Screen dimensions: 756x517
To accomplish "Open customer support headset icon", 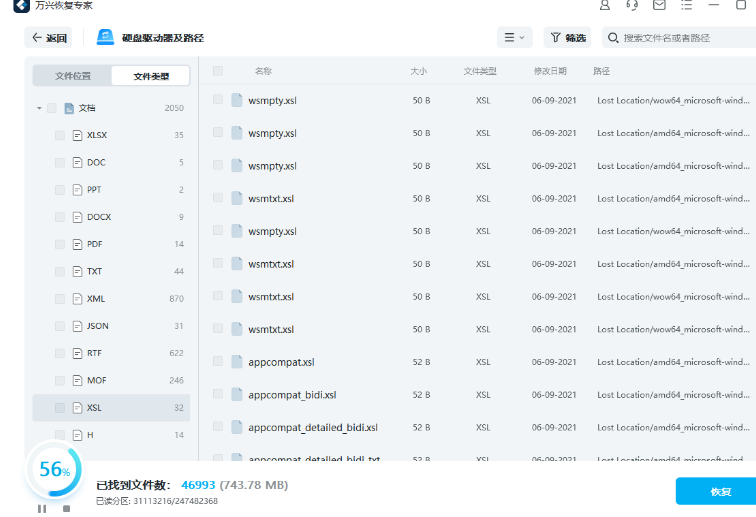I will click(x=632, y=6).
